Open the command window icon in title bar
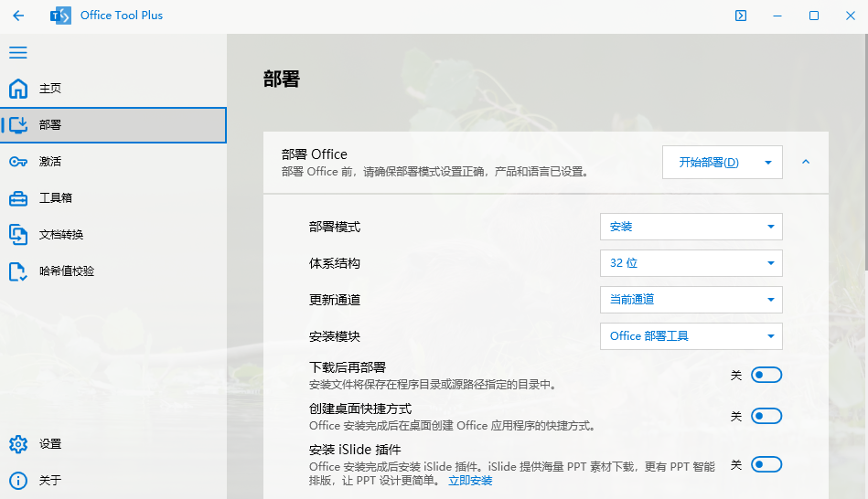 click(741, 16)
